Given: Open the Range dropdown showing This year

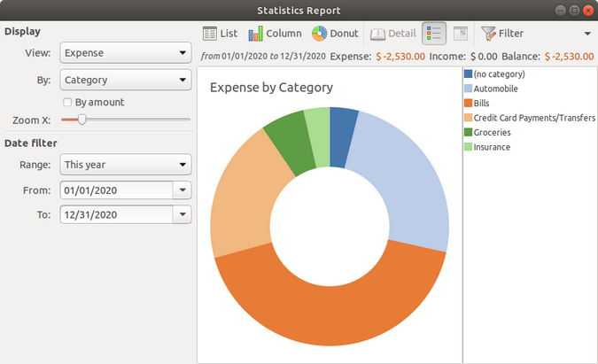Looking at the screenshot, I should tap(125, 165).
